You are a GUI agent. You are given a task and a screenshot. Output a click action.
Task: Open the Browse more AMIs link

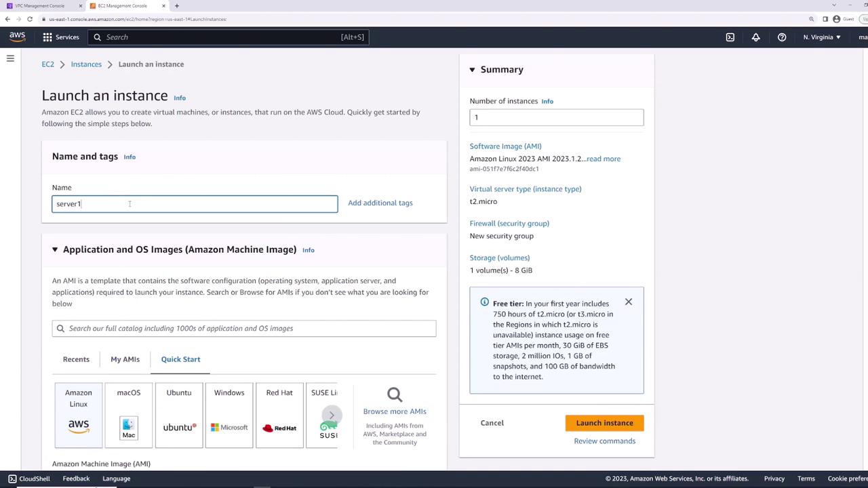tap(395, 411)
